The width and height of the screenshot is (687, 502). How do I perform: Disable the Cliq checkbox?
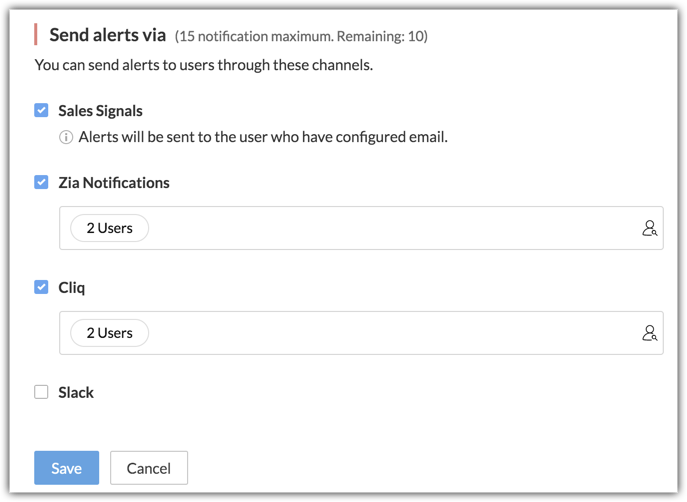41,287
